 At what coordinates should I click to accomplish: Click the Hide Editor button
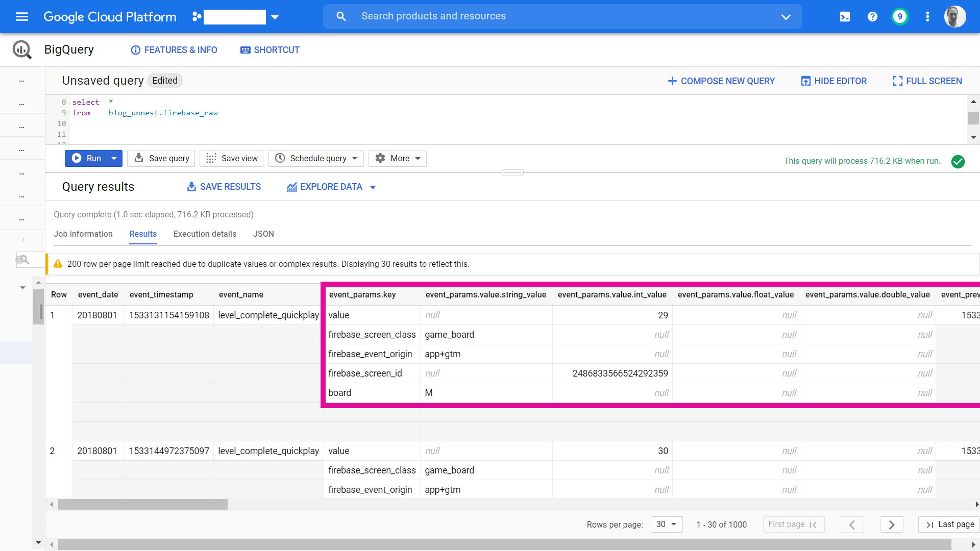(834, 81)
